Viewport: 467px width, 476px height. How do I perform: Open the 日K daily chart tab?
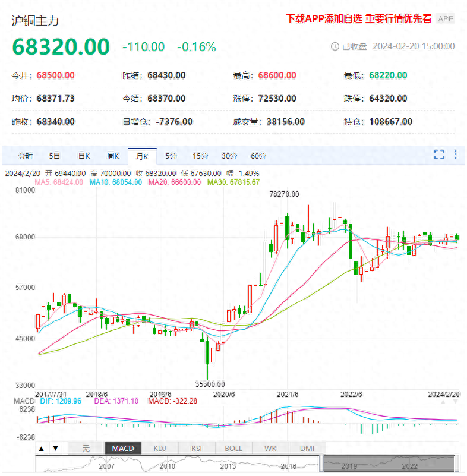[84, 156]
